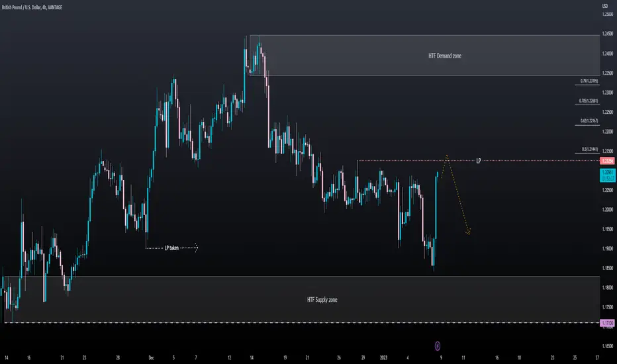
Task: Click the 1.16500 price axis label
Action: click(x=608, y=346)
